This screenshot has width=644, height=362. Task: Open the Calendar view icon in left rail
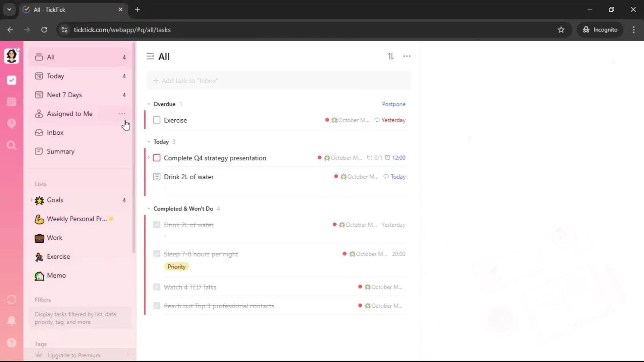point(11,102)
